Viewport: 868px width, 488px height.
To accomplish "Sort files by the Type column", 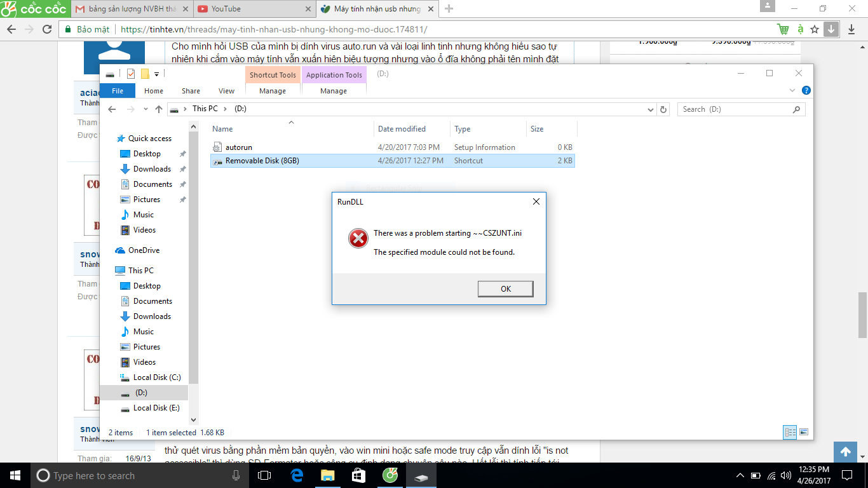I will click(x=488, y=129).
